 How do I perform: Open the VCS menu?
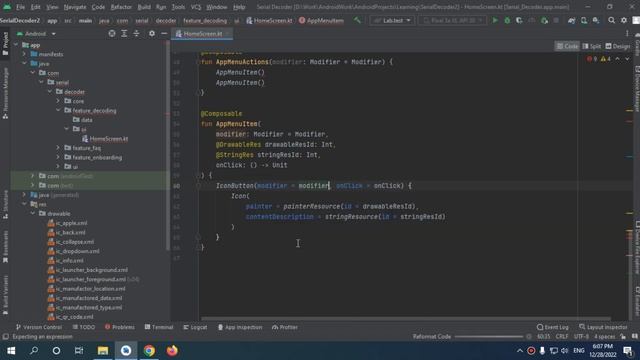pyautogui.click(x=196, y=7)
